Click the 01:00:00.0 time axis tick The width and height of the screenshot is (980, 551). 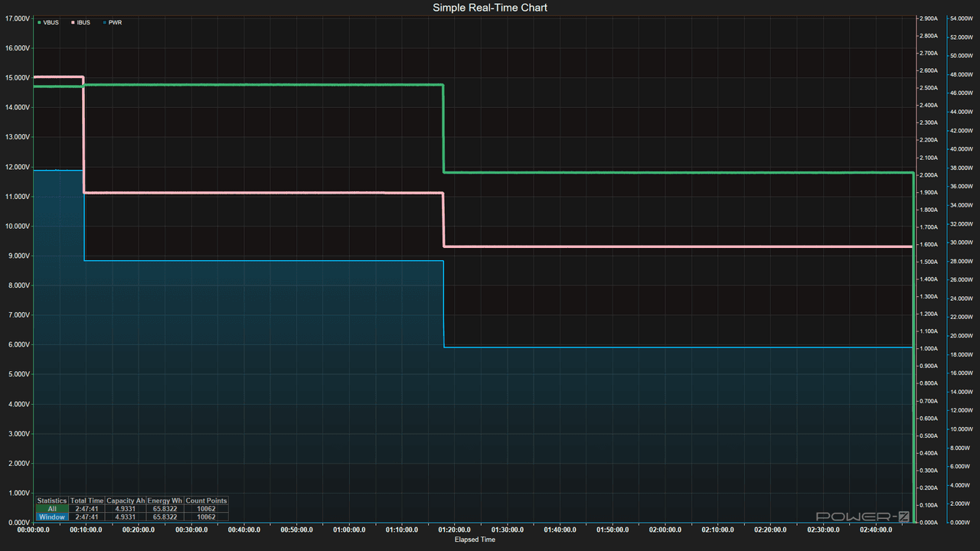point(349,530)
